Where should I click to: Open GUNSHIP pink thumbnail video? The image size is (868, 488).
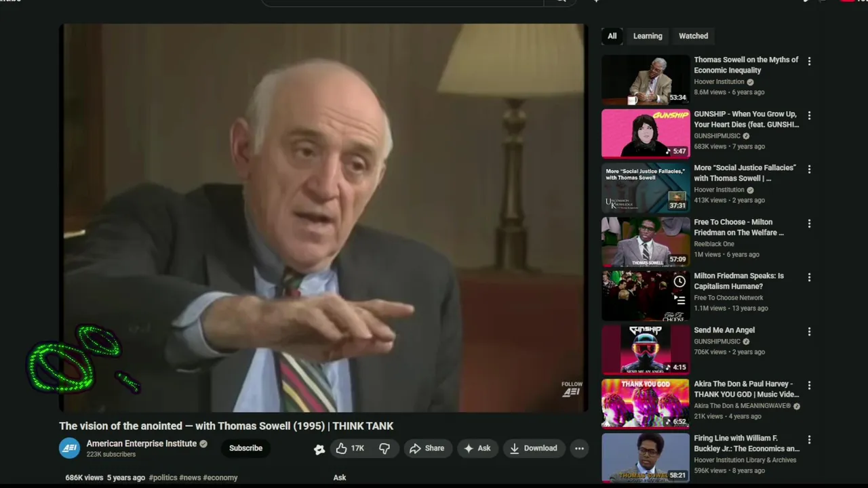[x=646, y=134]
